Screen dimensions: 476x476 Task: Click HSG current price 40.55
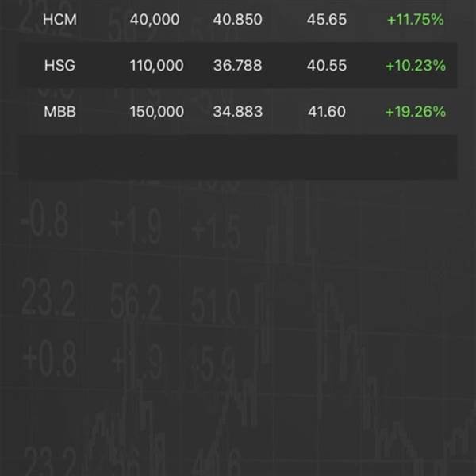coord(327,66)
